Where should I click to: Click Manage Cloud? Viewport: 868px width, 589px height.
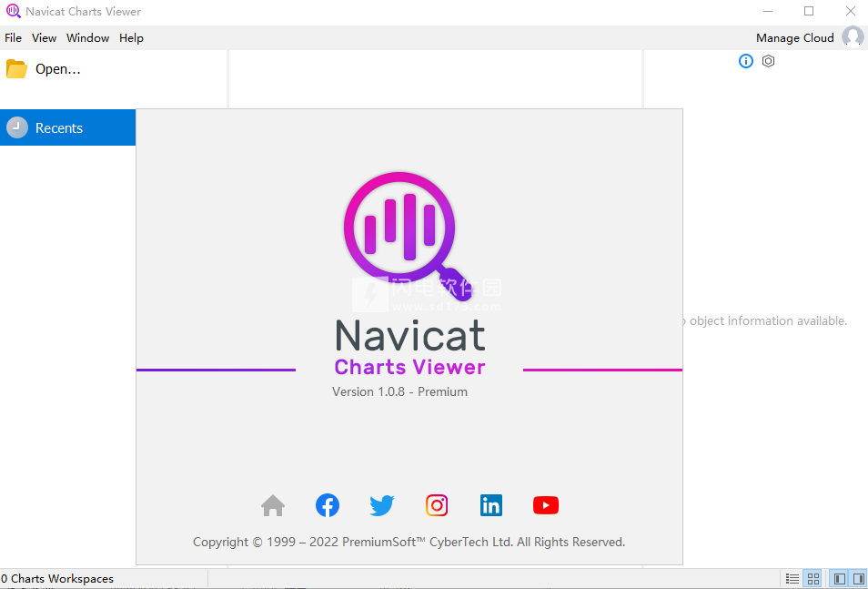coord(795,37)
